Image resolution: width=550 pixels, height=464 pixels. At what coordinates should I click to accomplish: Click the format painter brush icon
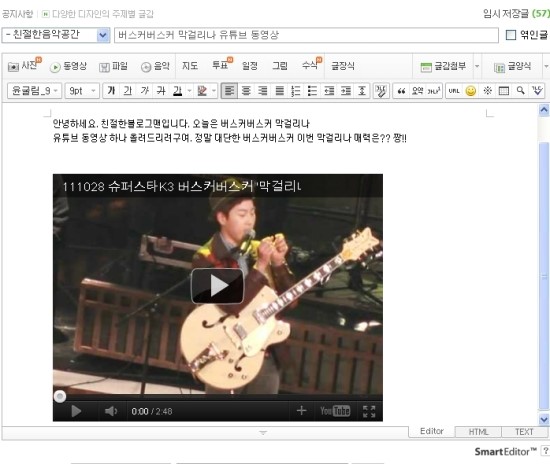coord(381,91)
